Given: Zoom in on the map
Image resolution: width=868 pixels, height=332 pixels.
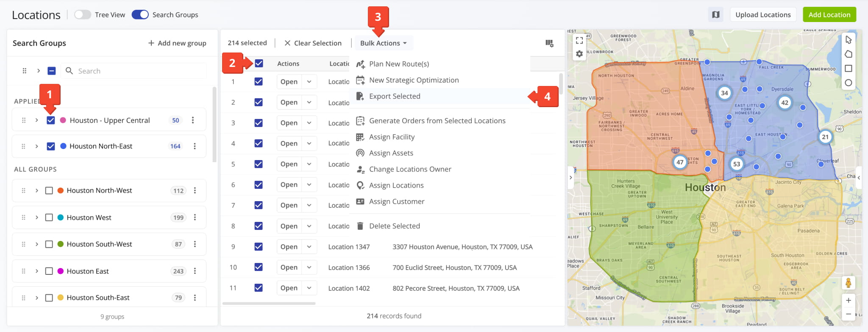Looking at the screenshot, I should point(849,301).
